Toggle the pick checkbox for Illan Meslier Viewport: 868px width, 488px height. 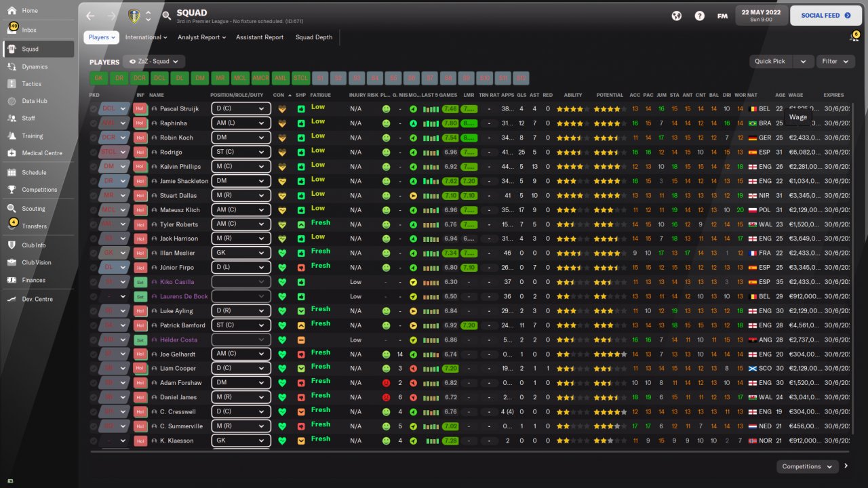tap(94, 253)
